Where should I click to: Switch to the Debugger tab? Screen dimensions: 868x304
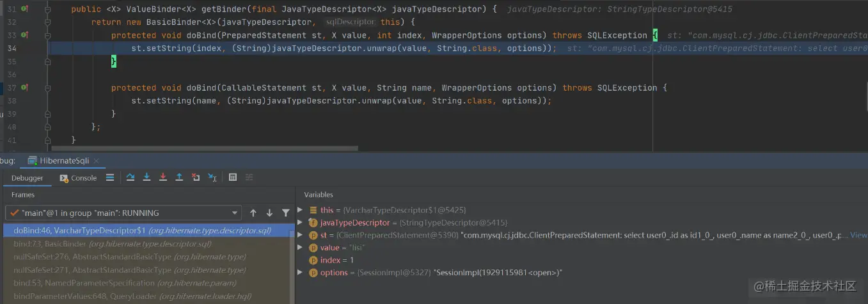pyautogui.click(x=28, y=178)
